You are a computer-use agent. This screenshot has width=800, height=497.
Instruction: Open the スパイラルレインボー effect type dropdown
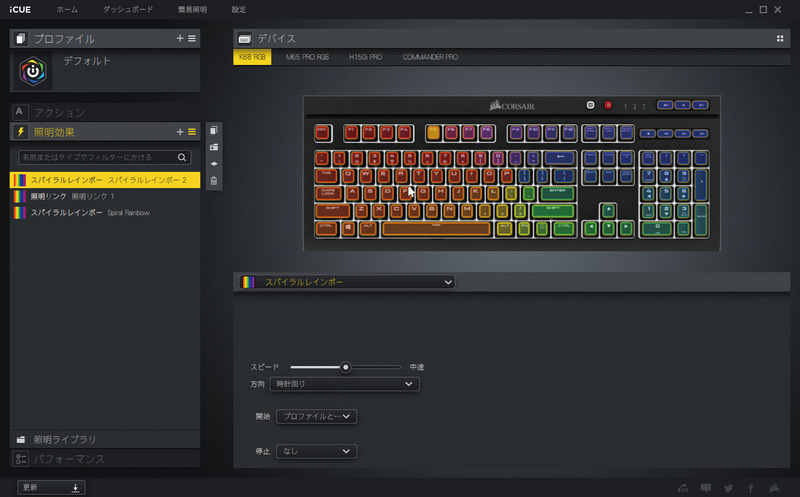(347, 282)
